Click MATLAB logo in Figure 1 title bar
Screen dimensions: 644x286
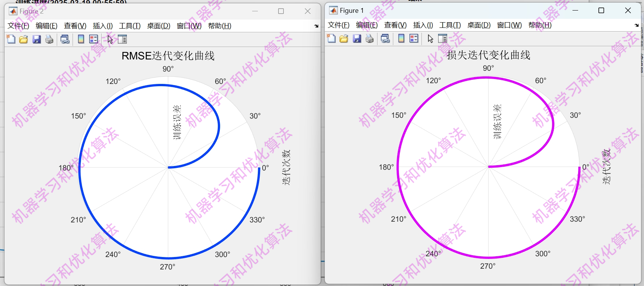coord(333,11)
